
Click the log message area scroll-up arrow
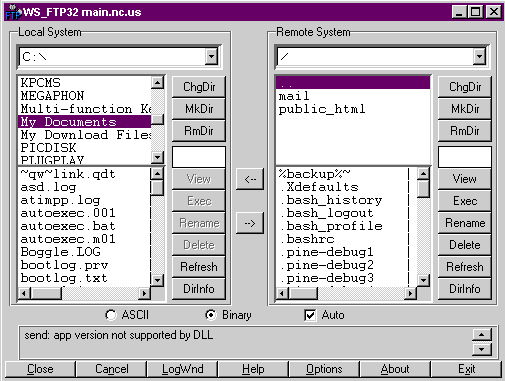click(482, 334)
